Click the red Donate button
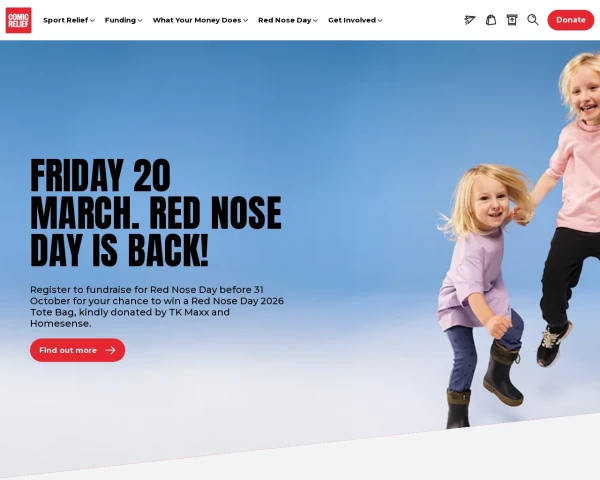Viewport: 600px width, 480px height. tap(571, 20)
